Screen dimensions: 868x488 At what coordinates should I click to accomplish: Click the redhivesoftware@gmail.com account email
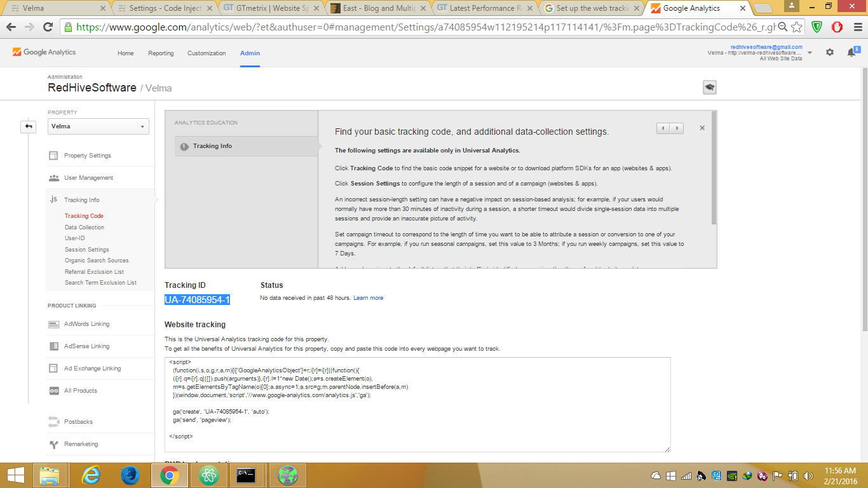[766, 47]
